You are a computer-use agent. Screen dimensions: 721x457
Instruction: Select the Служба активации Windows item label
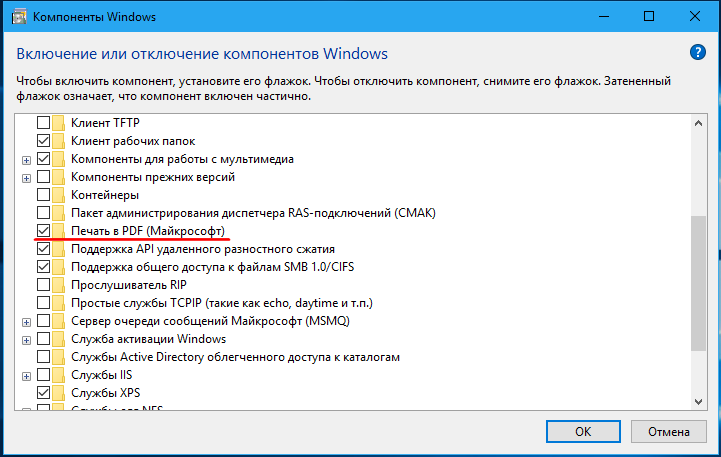click(148, 339)
